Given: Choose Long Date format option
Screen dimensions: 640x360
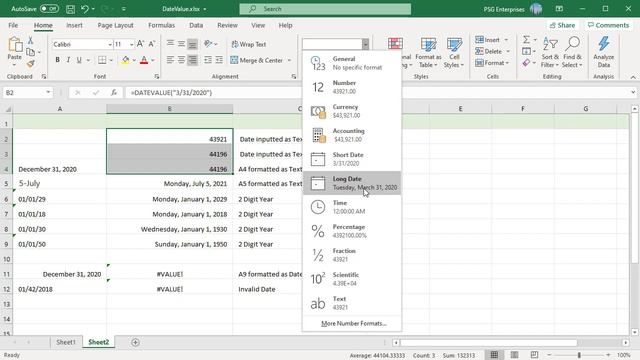Looking at the screenshot, I should [x=352, y=183].
